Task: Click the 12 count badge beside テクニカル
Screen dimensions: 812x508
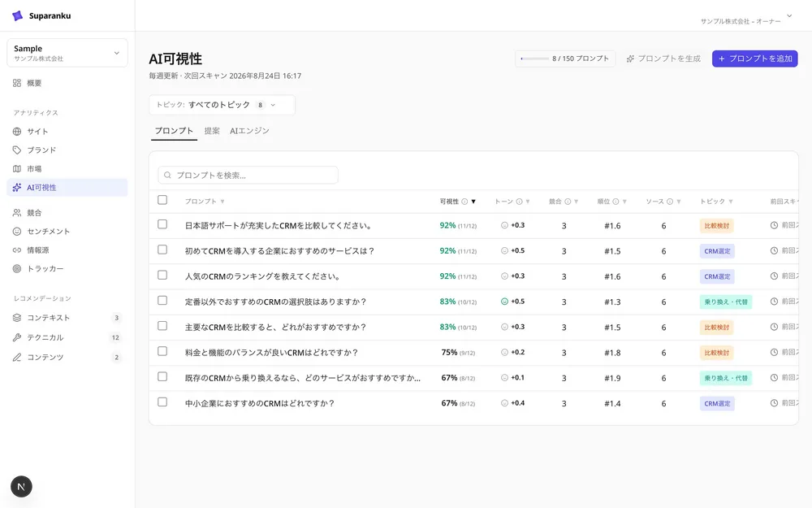Action: point(115,337)
